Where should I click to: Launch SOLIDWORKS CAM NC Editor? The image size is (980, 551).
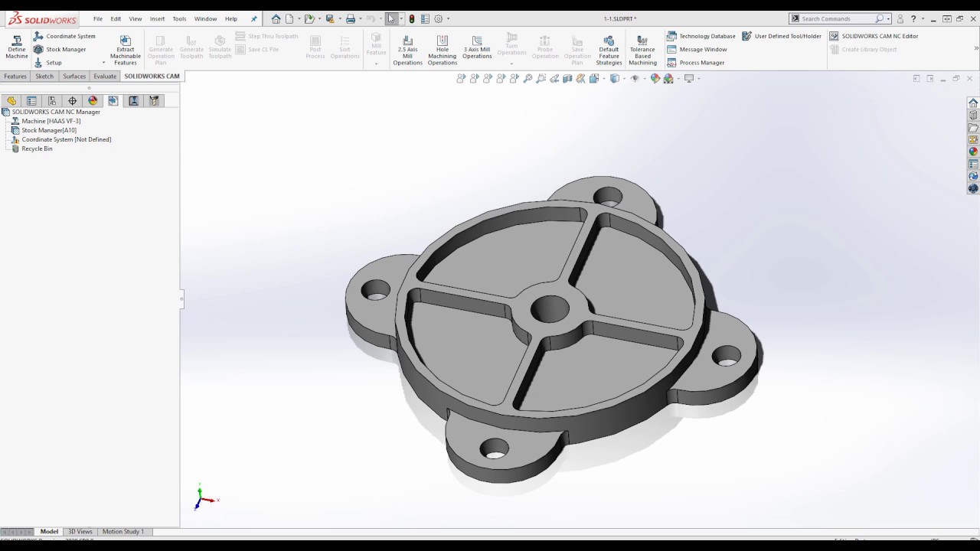coord(874,36)
